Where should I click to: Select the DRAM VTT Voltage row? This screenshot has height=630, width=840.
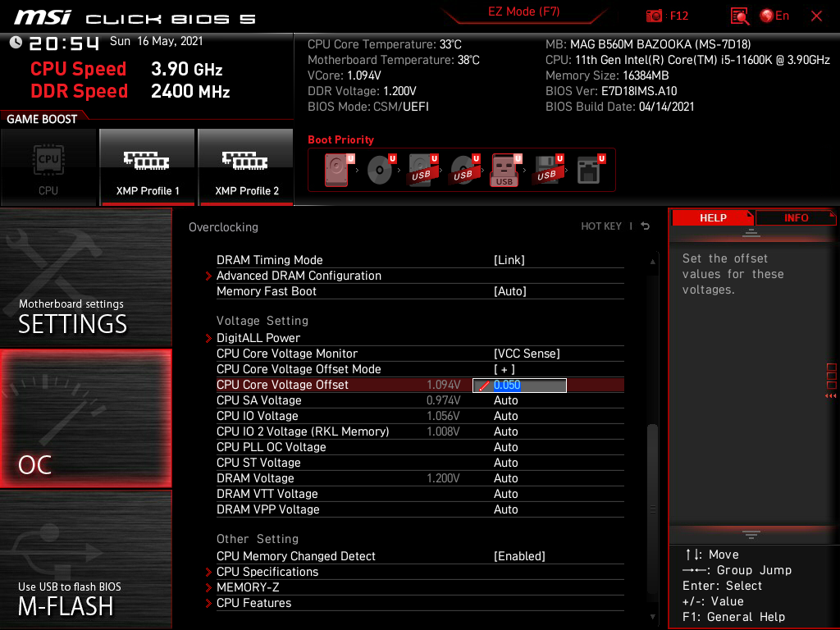[x=420, y=494]
